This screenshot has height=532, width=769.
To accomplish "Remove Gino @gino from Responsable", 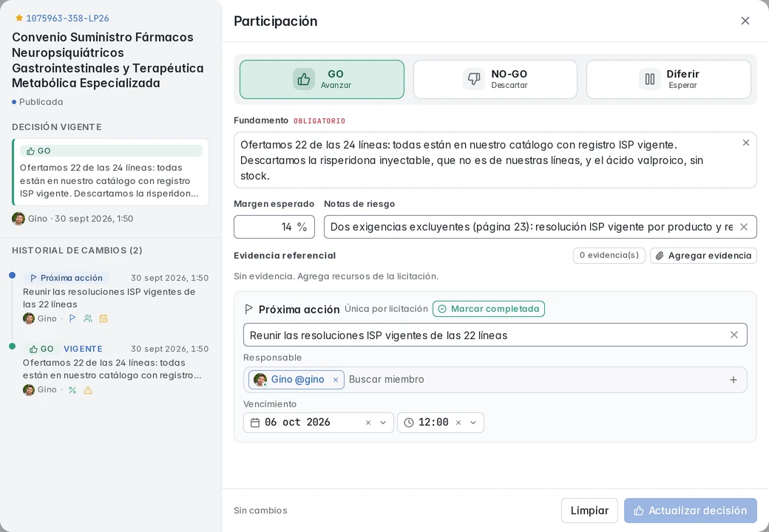I will coord(336,380).
